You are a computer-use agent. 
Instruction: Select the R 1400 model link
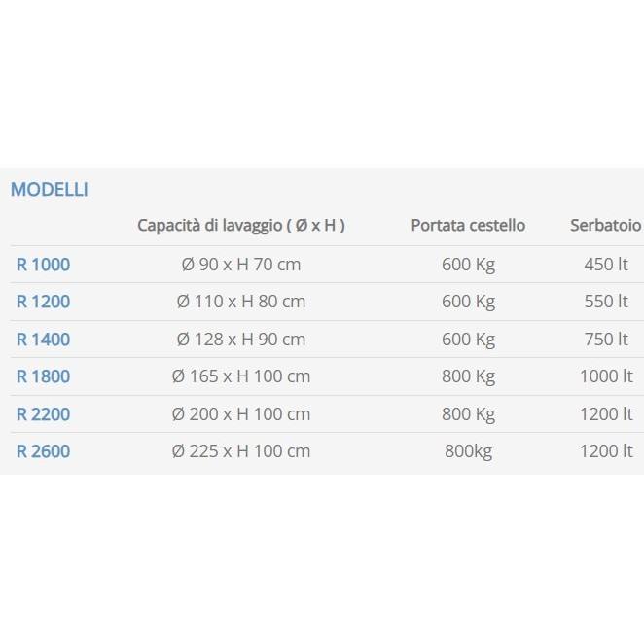tap(43, 340)
